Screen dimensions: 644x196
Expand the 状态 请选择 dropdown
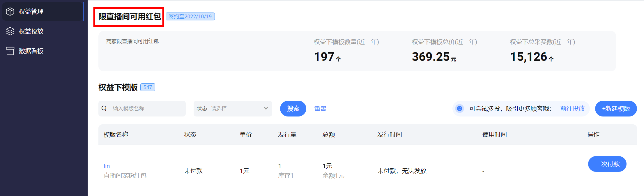coord(233,109)
